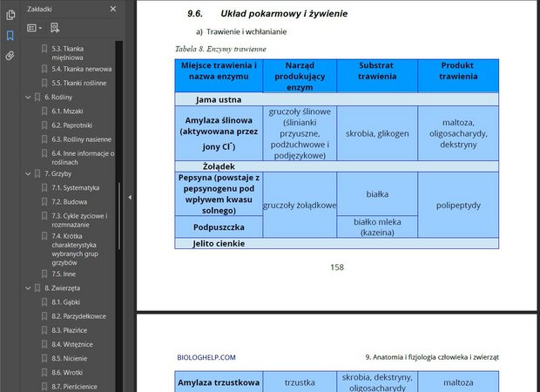Image resolution: width=540 pixels, height=392 pixels.
Task: Collapse the 8. Zwierzęta bookmark group
Action: point(28,288)
